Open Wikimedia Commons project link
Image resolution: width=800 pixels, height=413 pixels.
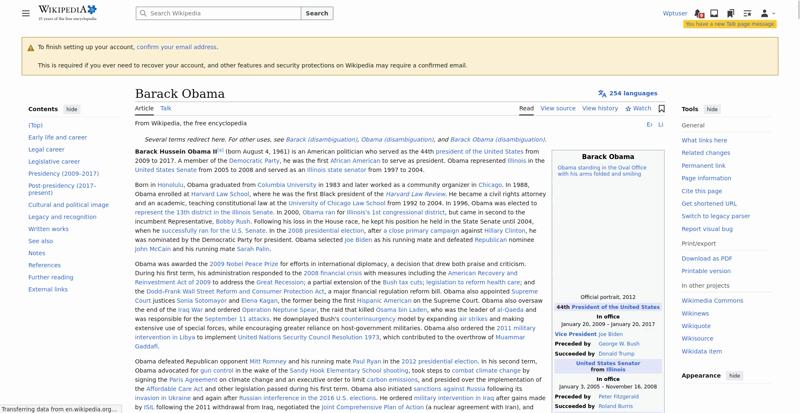pos(712,301)
